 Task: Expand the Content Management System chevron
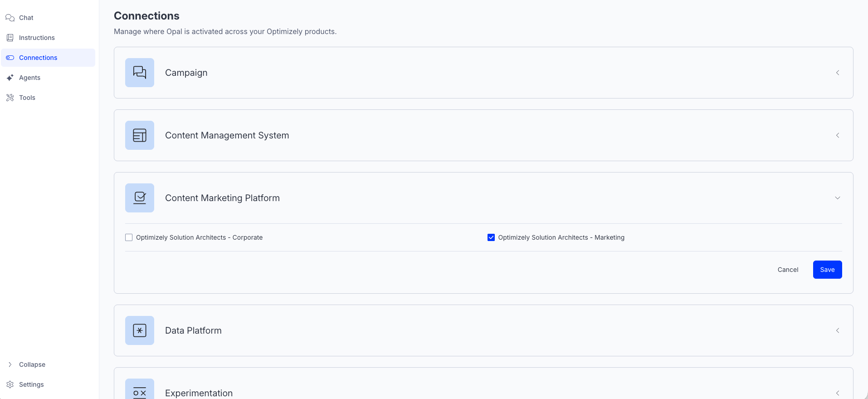(x=838, y=135)
